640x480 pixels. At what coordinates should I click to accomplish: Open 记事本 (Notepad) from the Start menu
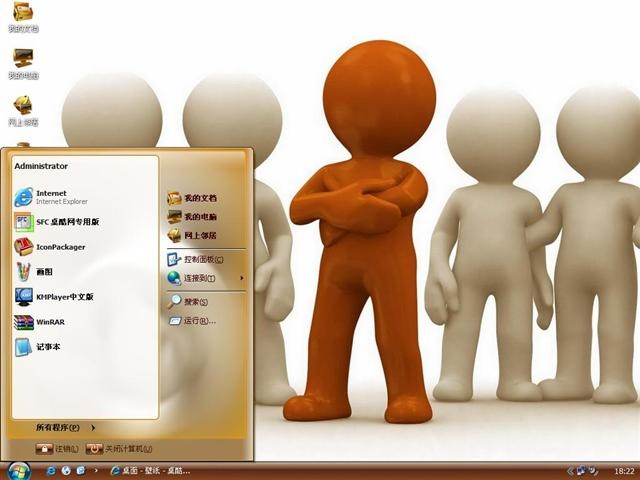(x=48, y=347)
